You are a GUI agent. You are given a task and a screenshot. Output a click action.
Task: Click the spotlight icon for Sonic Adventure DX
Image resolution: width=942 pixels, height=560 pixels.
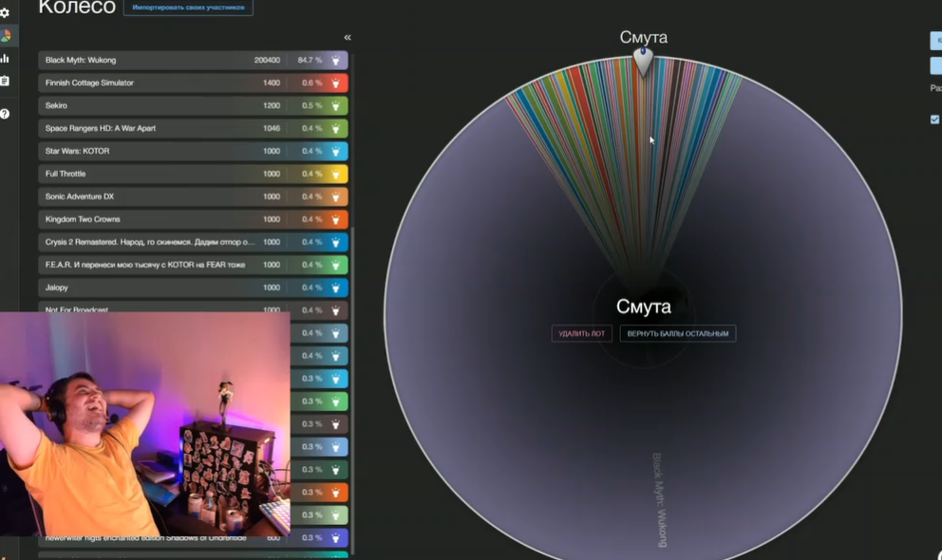pyautogui.click(x=336, y=196)
